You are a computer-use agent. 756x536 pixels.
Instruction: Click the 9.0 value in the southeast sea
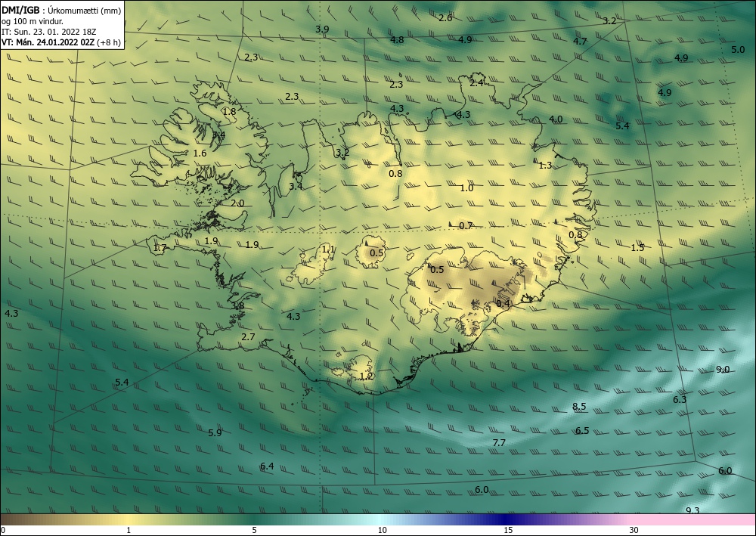coord(723,370)
